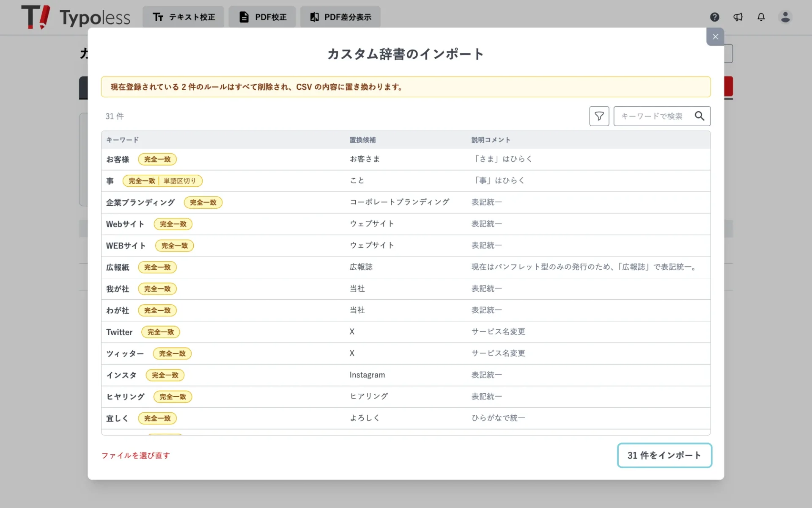Click the filter funnel icon
This screenshot has height=508, width=812.
(x=599, y=116)
